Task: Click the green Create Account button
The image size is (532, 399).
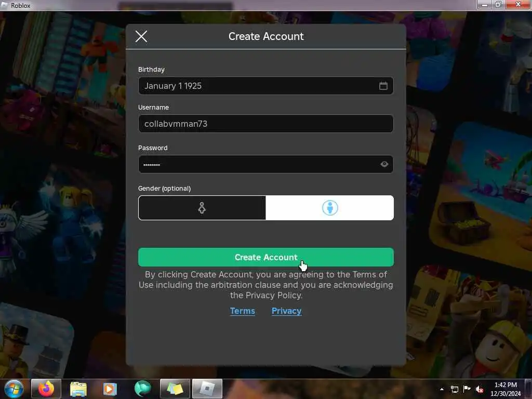Action: tap(265, 257)
